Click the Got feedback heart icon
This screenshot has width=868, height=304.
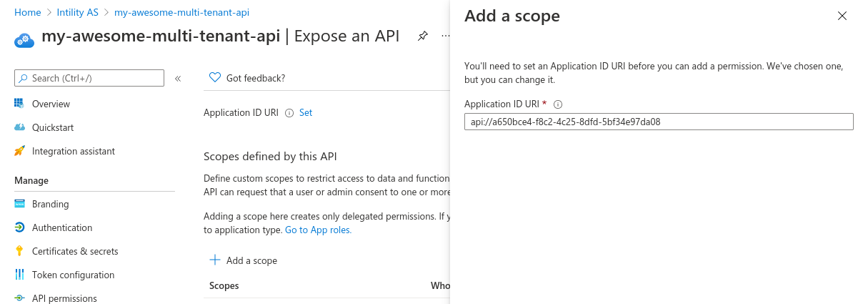tap(214, 78)
